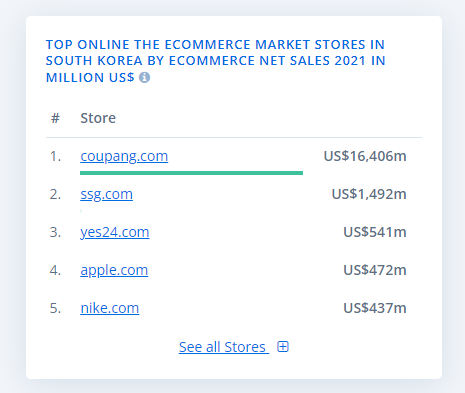
Task: Click the US$437m value for nike.com
Action: click(x=375, y=308)
